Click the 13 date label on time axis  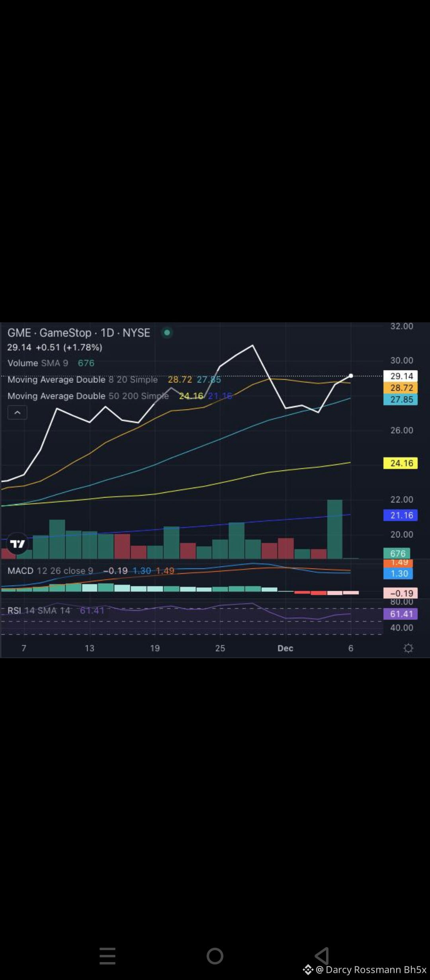tap(90, 648)
